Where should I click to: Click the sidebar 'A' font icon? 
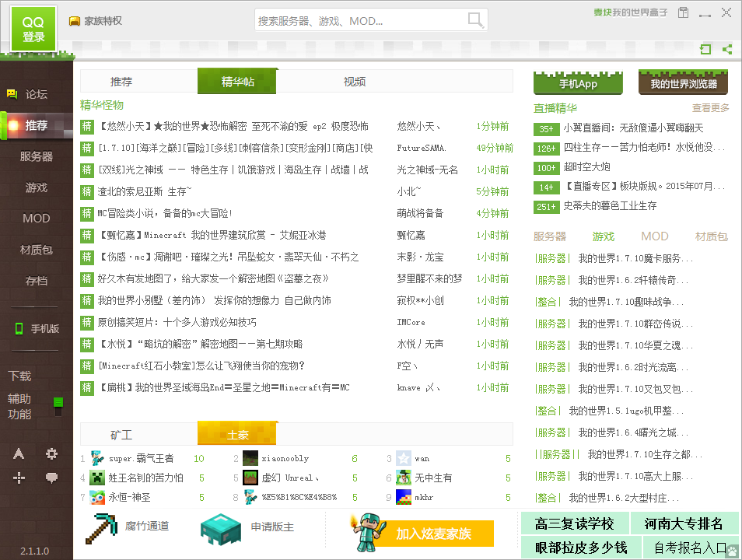tap(19, 454)
